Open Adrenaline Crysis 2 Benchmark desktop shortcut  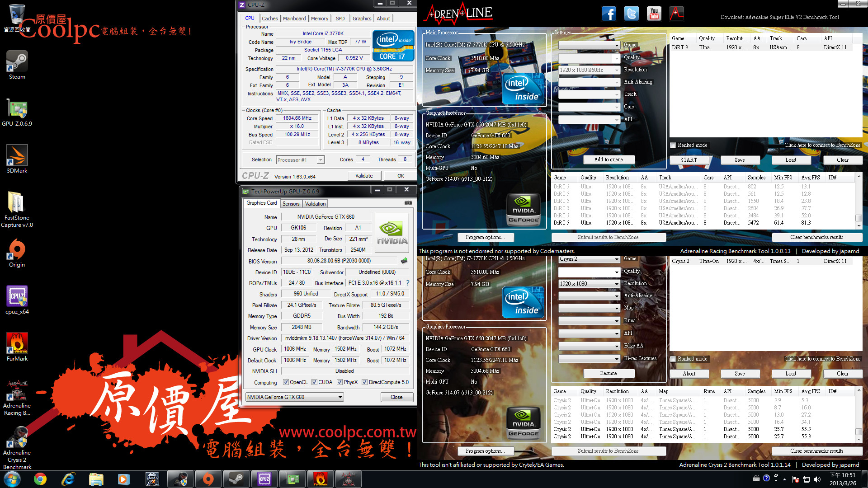(17, 447)
